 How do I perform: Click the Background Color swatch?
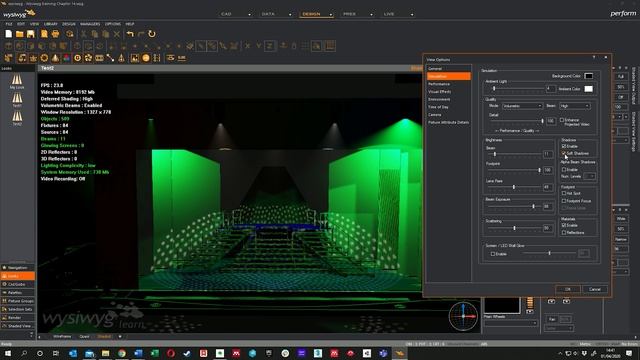pyautogui.click(x=588, y=76)
